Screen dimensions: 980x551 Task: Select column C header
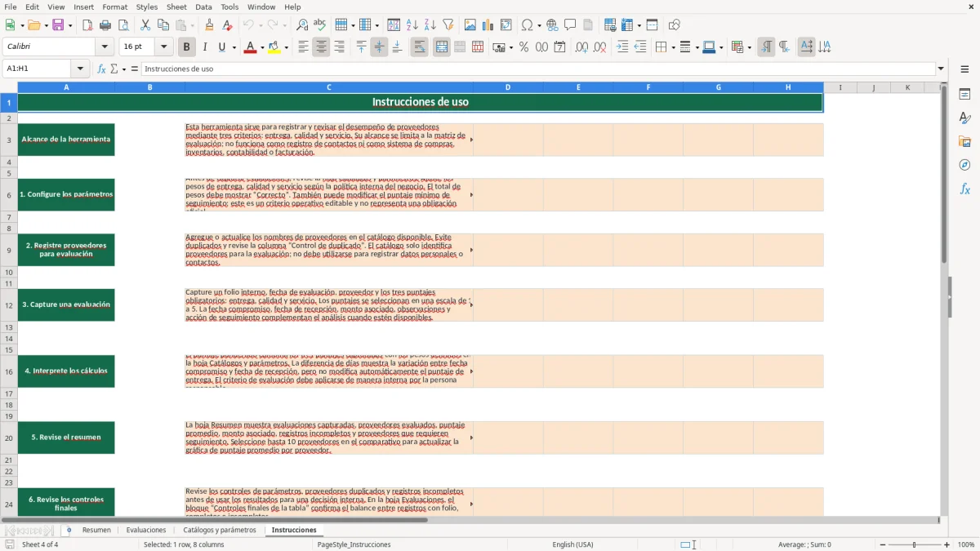pyautogui.click(x=329, y=87)
